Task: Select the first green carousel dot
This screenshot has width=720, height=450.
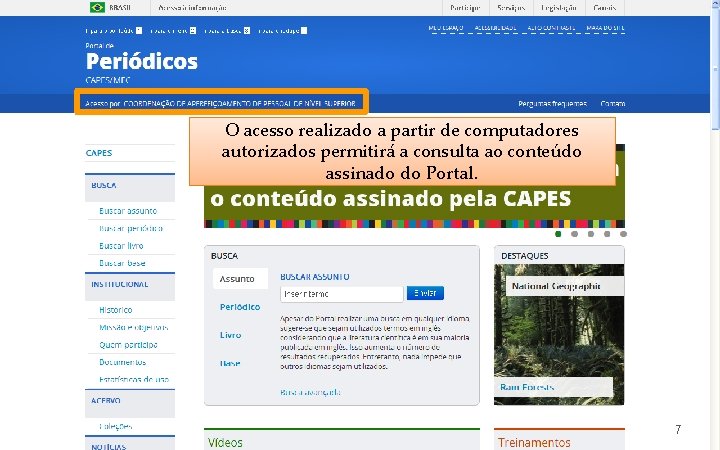Action: pyautogui.click(x=558, y=234)
